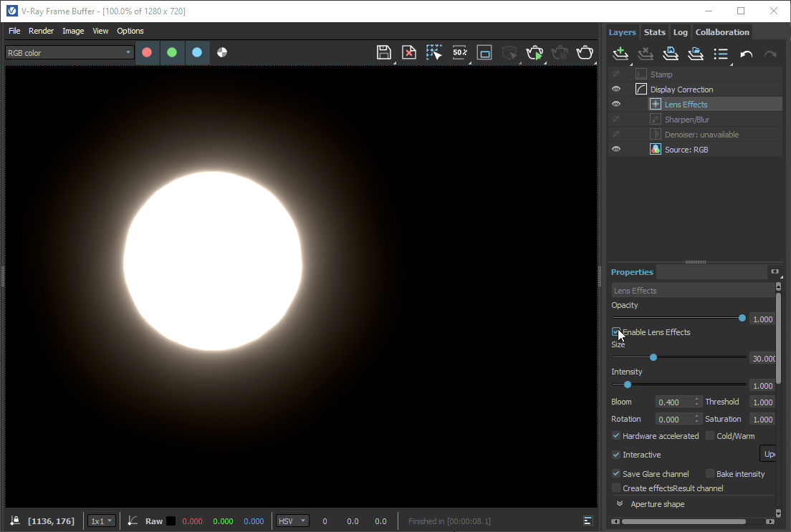791x532 pixels.
Task: Undo the last layer action
Action: click(746, 54)
